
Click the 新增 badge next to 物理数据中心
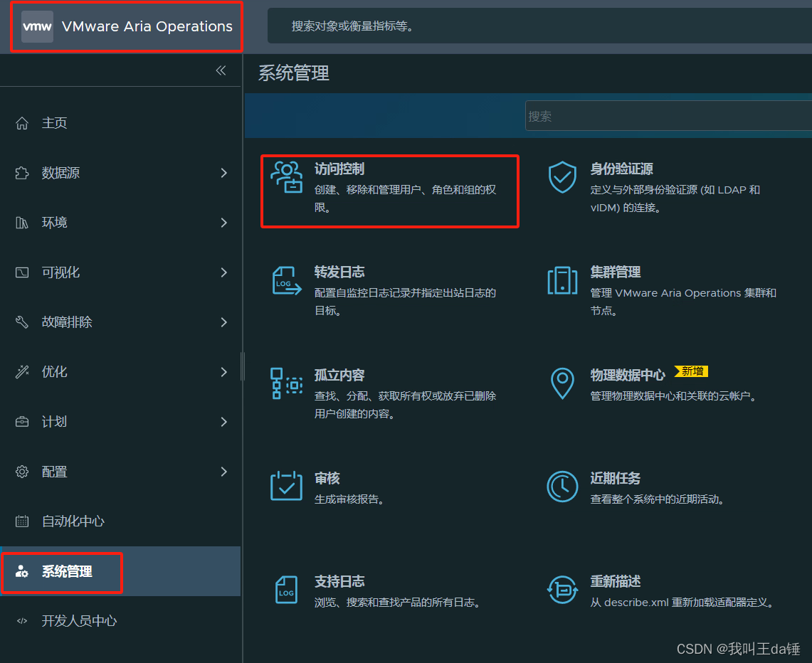[x=691, y=371]
